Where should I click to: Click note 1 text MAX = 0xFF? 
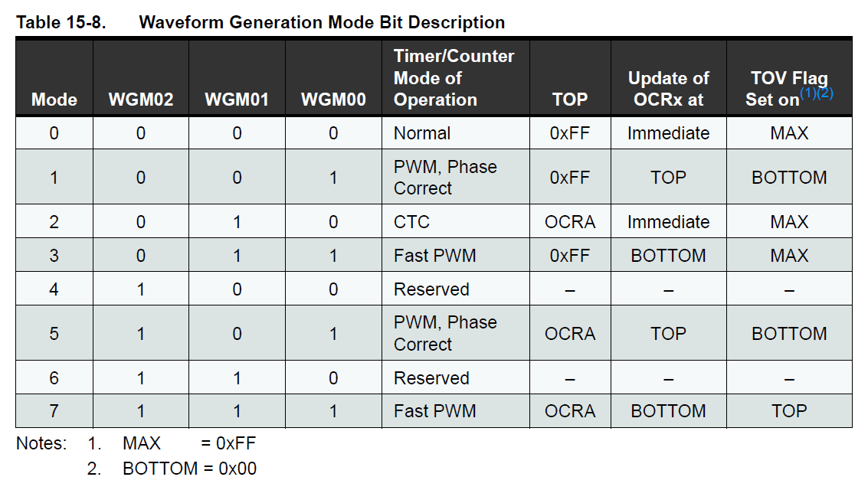click(x=189, y=443)
